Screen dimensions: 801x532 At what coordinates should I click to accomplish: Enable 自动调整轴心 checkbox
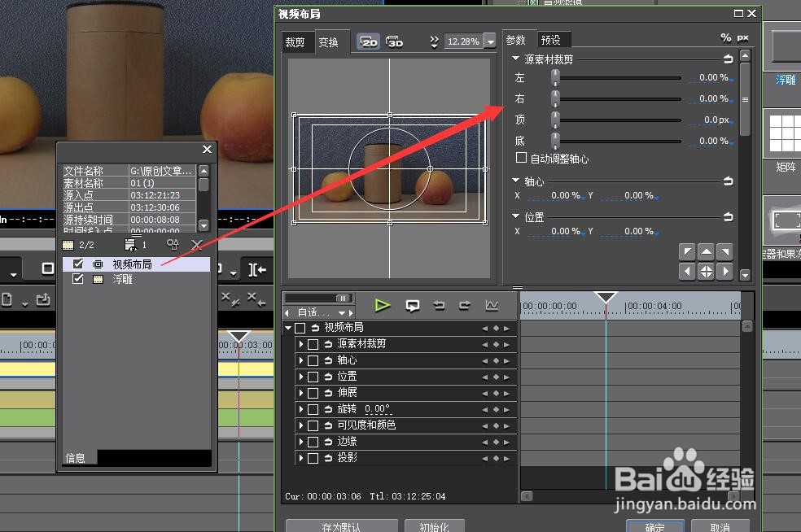(x=521, y=158)
